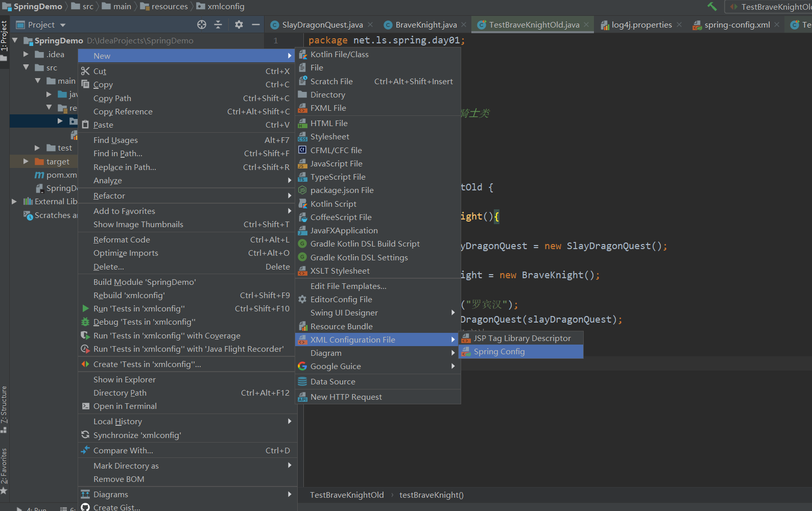812x511 pixels.
Task: Click the New HTTP Request API icon
Action: (x=302, y=397)
